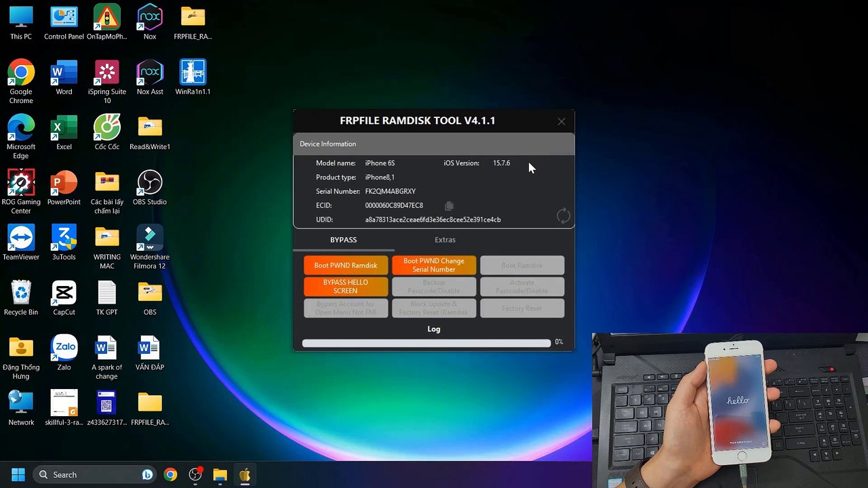Select the iSpring Suite 10 icon
868x488 pixels.
(x=107, y=82)
